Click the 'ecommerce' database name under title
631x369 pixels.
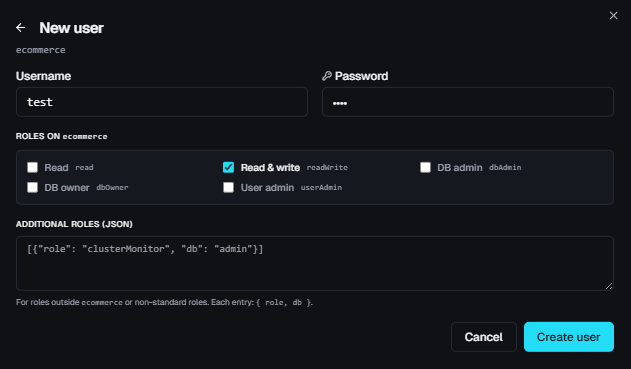click(41, 50)
